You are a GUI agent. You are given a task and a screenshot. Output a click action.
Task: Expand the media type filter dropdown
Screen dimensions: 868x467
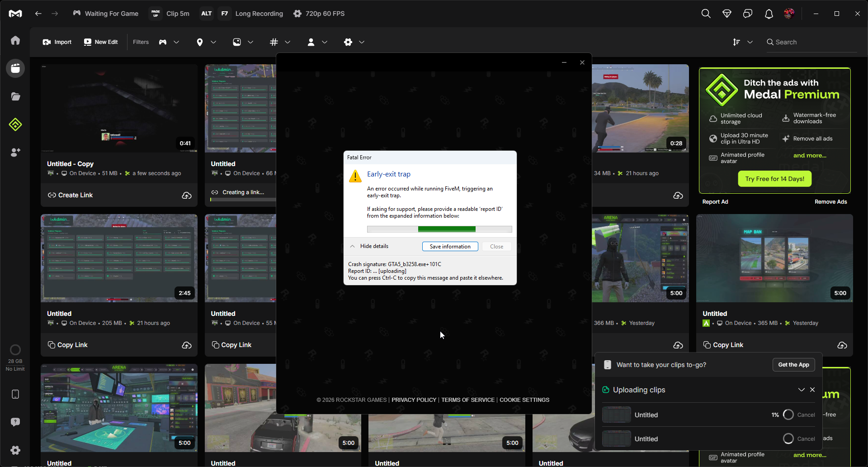pos(243,42)
